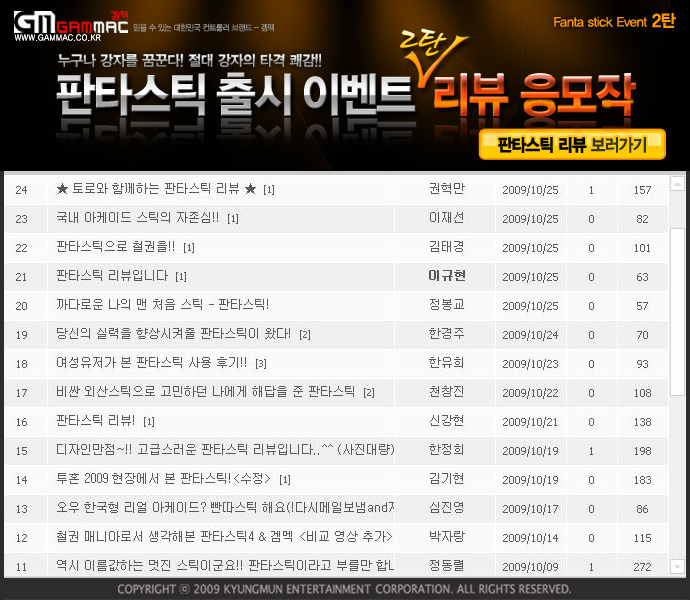Open post '국내 아케이드 스틱의 자존심!!'
This screenshot has height=600, width=690.
coord(137,218)
